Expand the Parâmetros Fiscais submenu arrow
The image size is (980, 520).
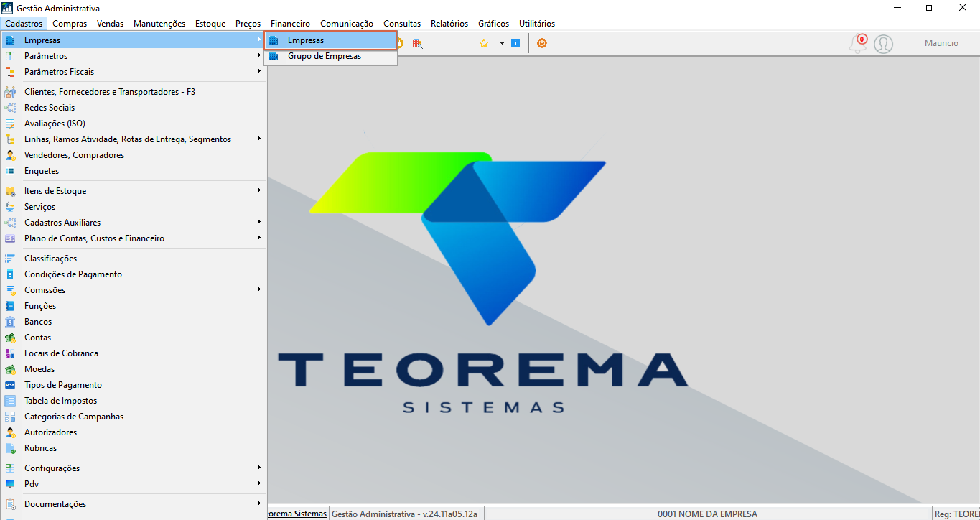pos(259,72)
